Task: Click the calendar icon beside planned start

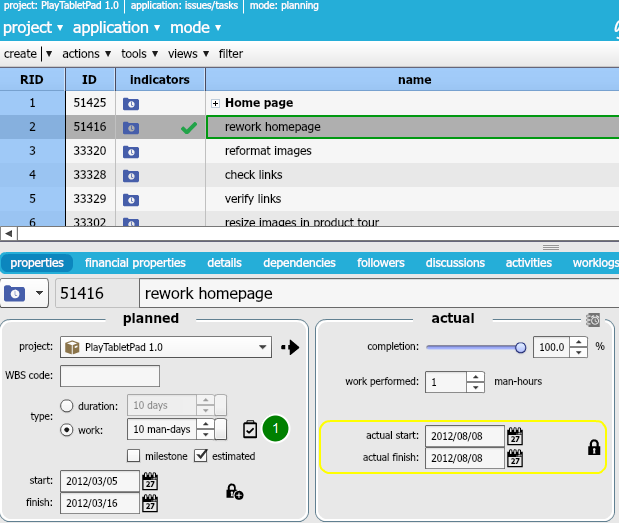Action: click(x=151, y=481)
